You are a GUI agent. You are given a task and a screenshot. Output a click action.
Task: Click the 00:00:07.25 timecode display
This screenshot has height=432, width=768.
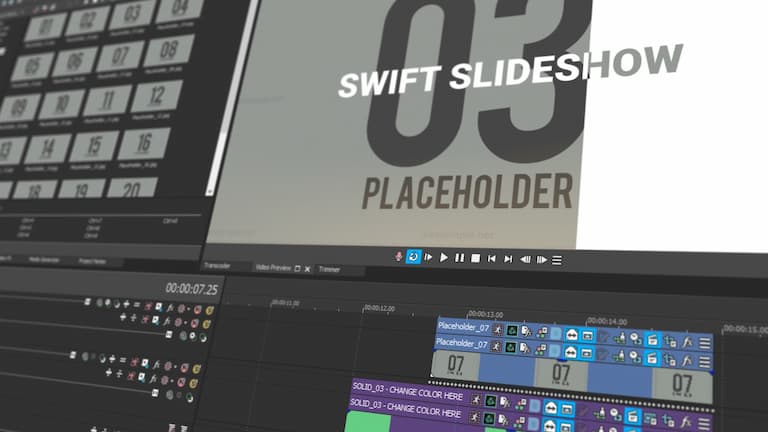192,289
